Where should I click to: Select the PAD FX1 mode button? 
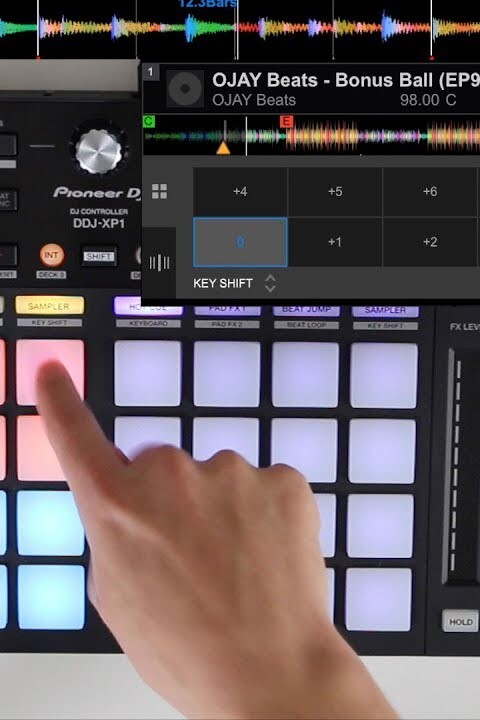tap(227, 310)
